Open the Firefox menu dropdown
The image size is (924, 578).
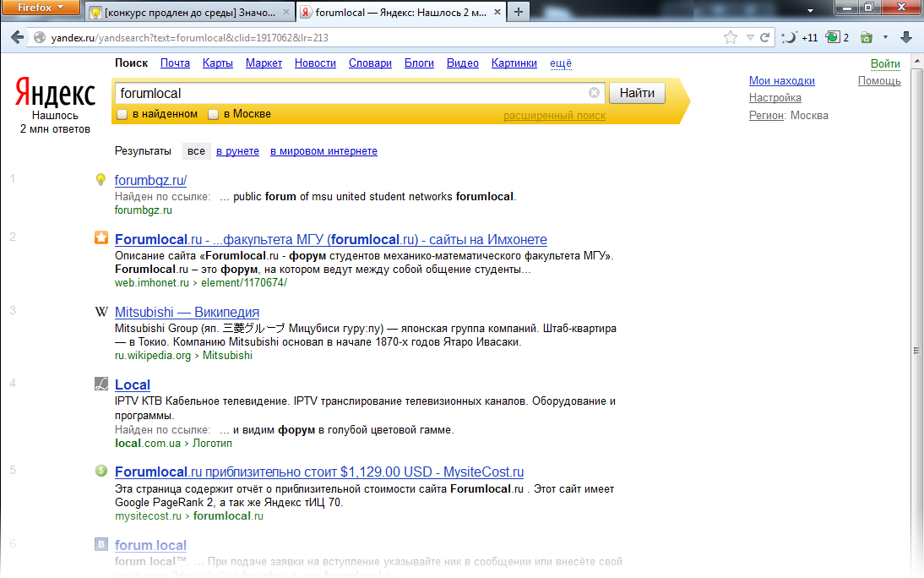click(x=40, y=7)
